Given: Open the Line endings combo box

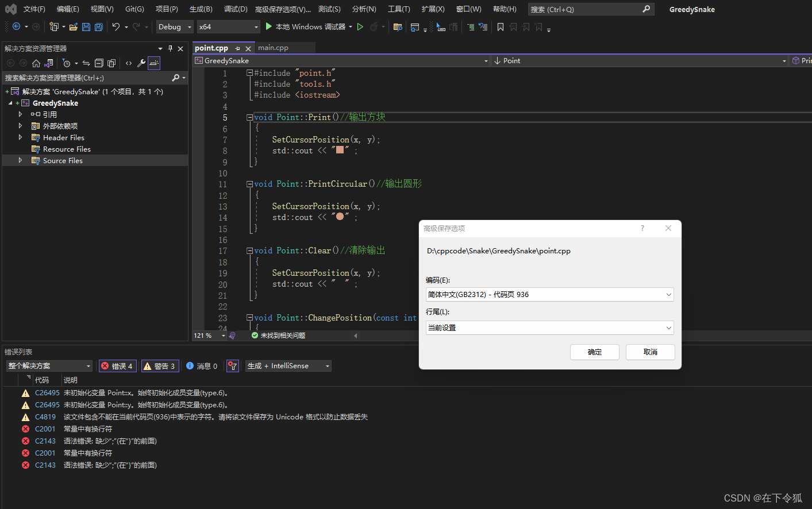Looking at the screenshot, I should point(549,327).
